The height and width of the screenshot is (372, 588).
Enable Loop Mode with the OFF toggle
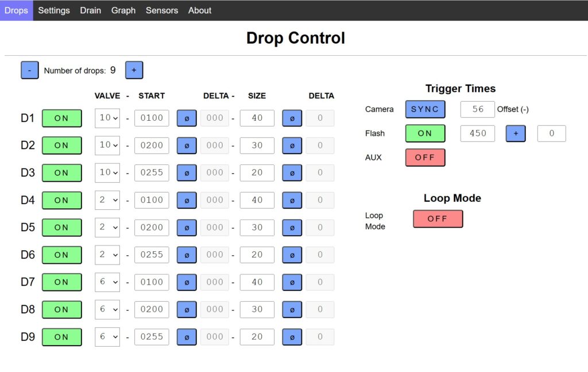pos(438,219)
